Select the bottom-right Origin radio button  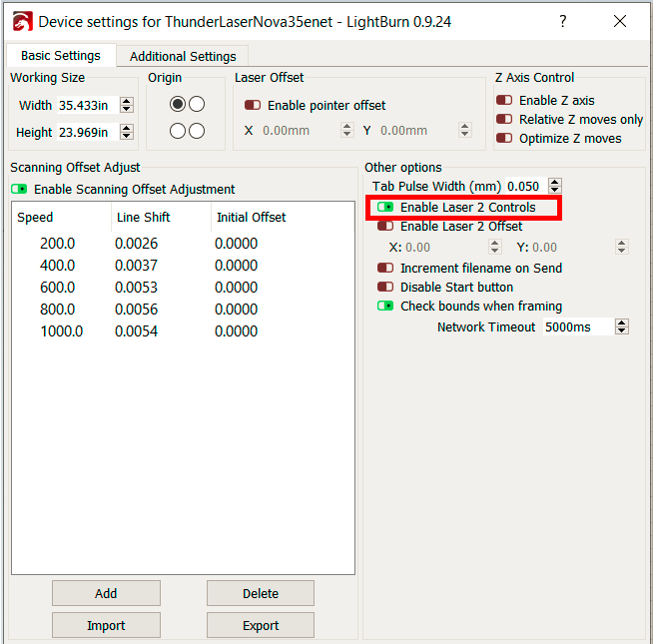(x=197, y=131)
